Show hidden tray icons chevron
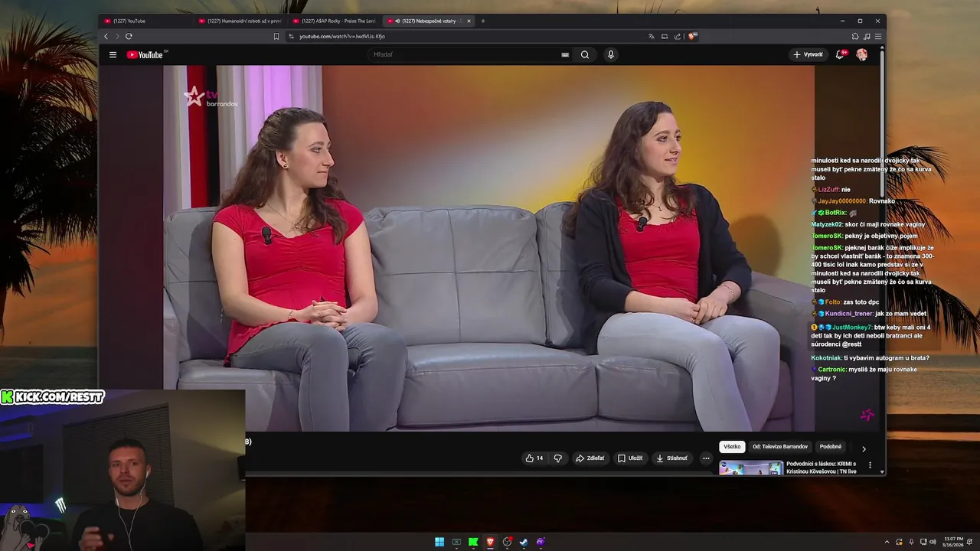The image size is (980, 551). click(887, 542)
